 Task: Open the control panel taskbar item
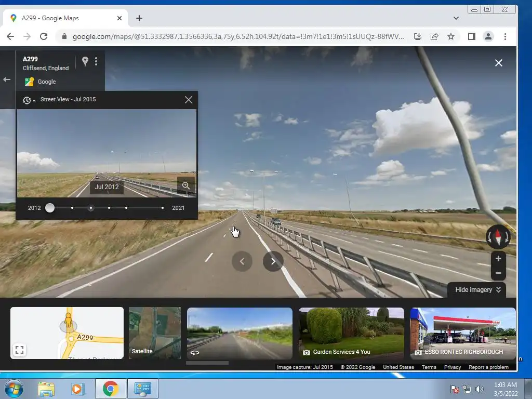pos(142,389)
